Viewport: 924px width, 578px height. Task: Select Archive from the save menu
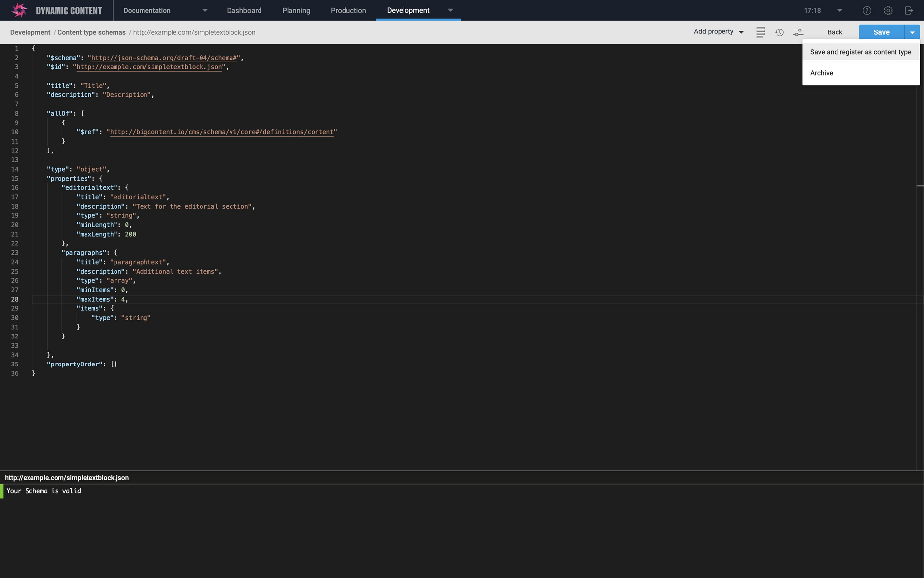click(821, 73)
